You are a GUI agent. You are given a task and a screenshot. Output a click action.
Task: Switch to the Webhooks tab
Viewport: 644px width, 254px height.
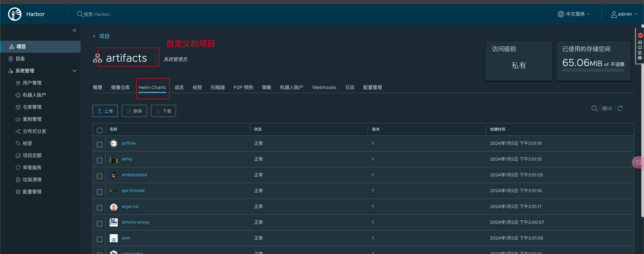[x=324, y=87]
